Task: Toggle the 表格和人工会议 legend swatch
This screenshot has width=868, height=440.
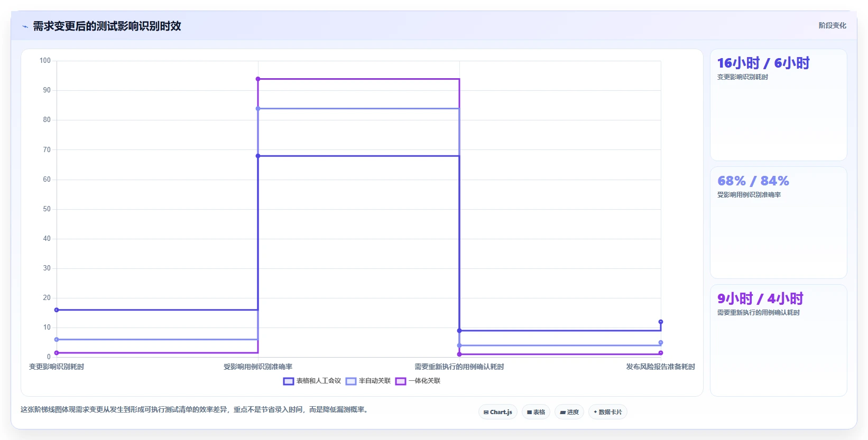Action: click(x=289, y=381)
